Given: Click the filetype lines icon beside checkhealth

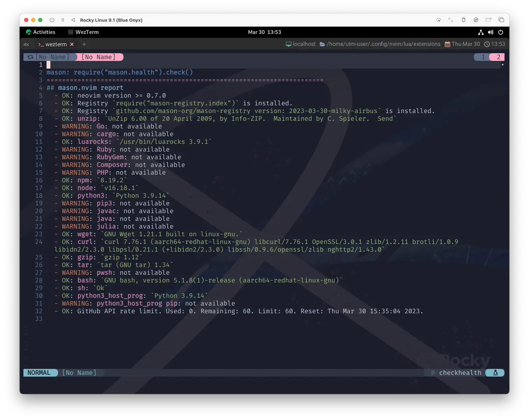Looking at the screenshot, I should pyautogui.click(x=433, y=373).
